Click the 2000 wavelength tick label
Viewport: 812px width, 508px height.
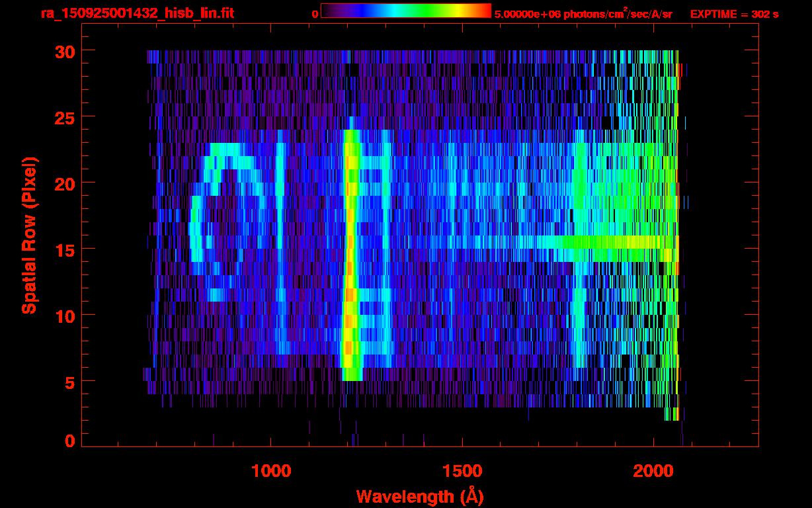point(653,470)
